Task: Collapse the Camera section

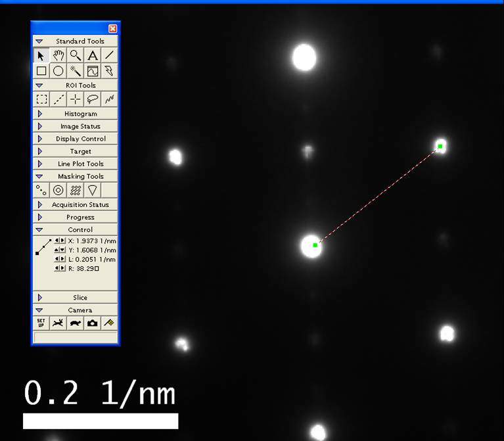Action: (x=39, y=310)
